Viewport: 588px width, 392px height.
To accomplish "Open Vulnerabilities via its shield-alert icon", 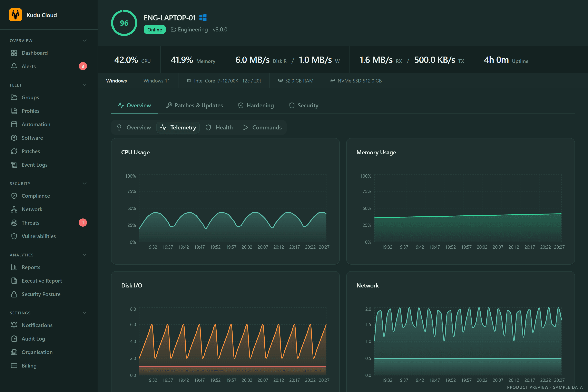I will 14,236.
